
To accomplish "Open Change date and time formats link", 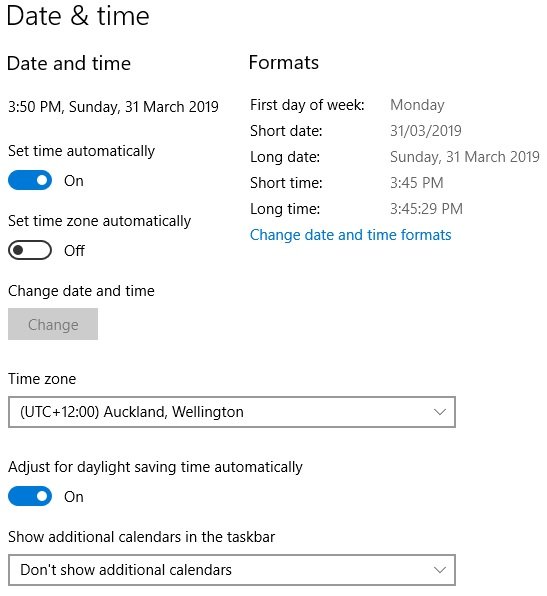I will pos(350,235).
